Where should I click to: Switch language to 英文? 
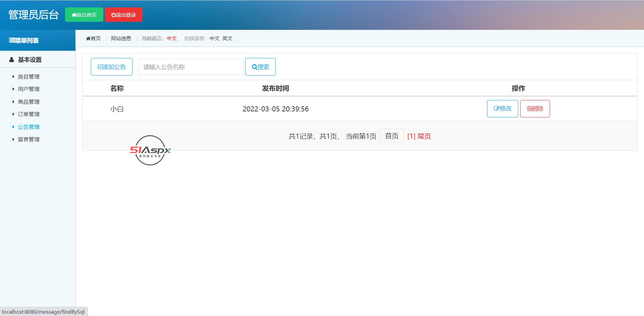[227, 39]
